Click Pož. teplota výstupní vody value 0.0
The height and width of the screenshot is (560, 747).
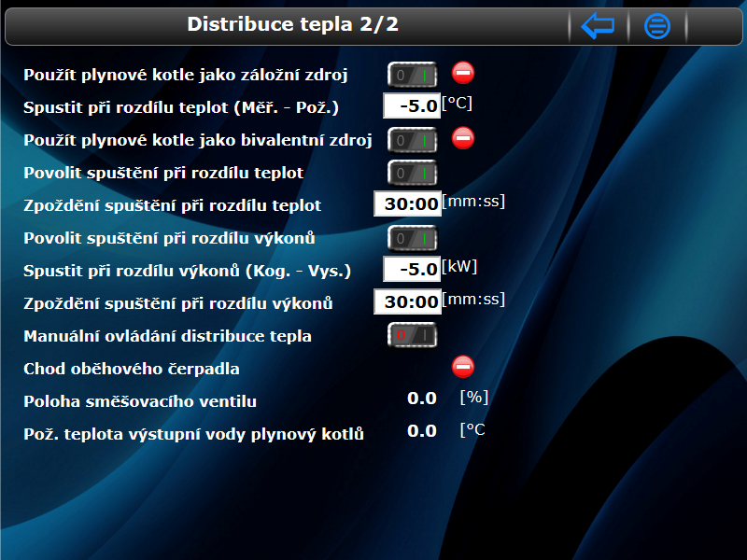(x=422, y=431)
